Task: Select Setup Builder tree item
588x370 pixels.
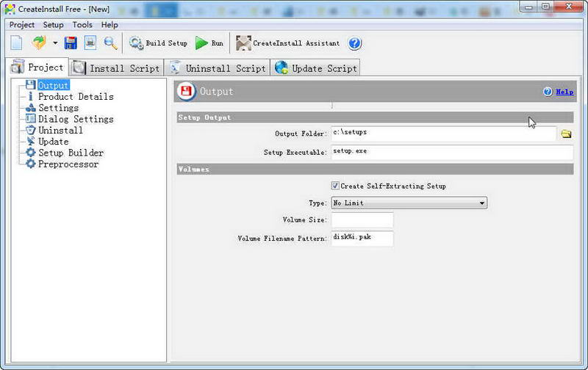Action: point(71,153)
